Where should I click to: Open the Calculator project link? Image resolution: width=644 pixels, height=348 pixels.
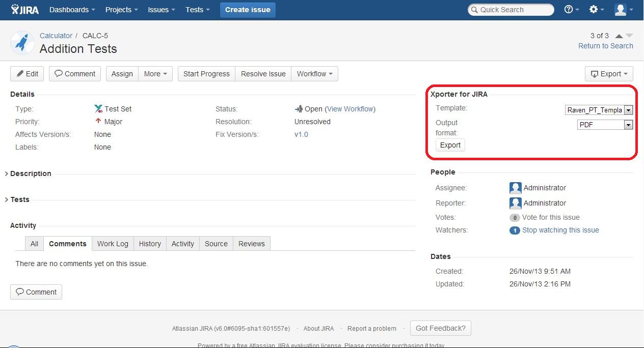tap(56, 36)
